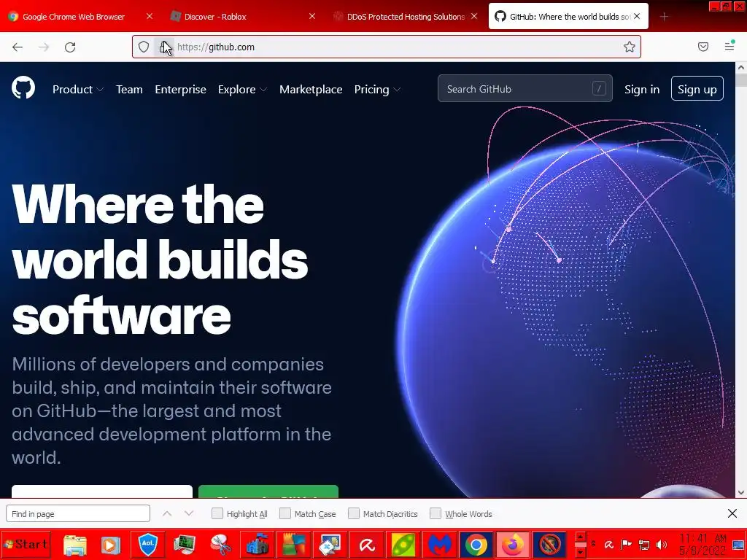Open the Windows Start button
747x560 pixels.
26,544
